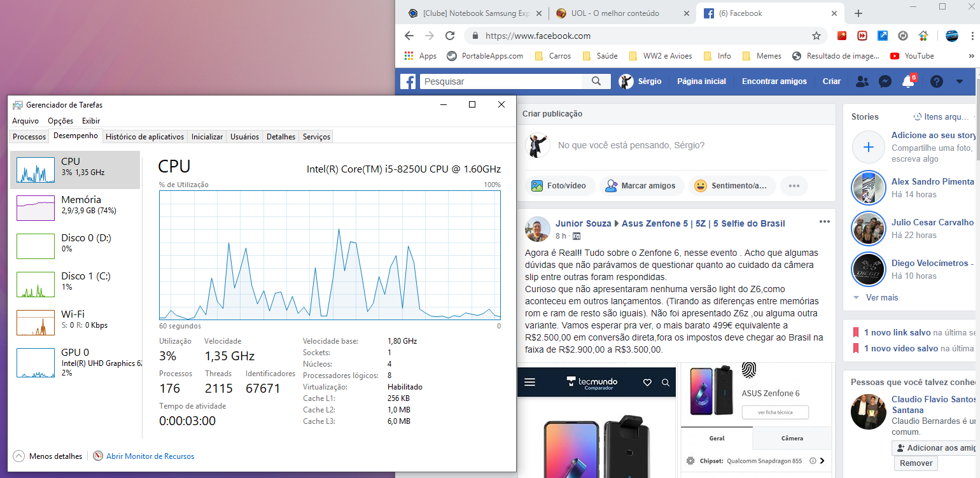Open the Carros bookmarks folder
This screenshot has height=478, width=980.
point(553,56)
